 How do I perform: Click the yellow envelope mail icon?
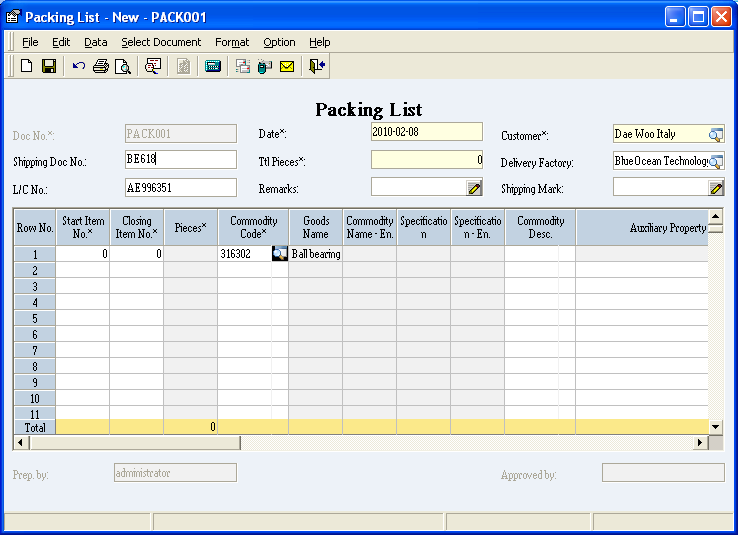[287, 67]
